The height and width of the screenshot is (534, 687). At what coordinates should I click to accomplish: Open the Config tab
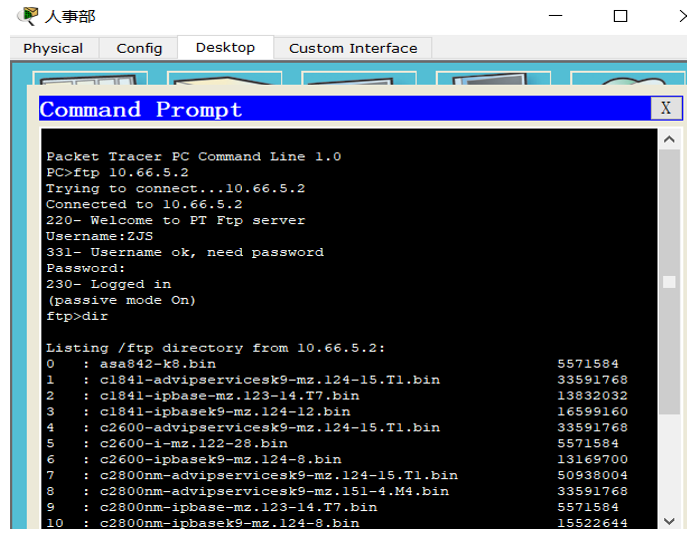(139, 48)
